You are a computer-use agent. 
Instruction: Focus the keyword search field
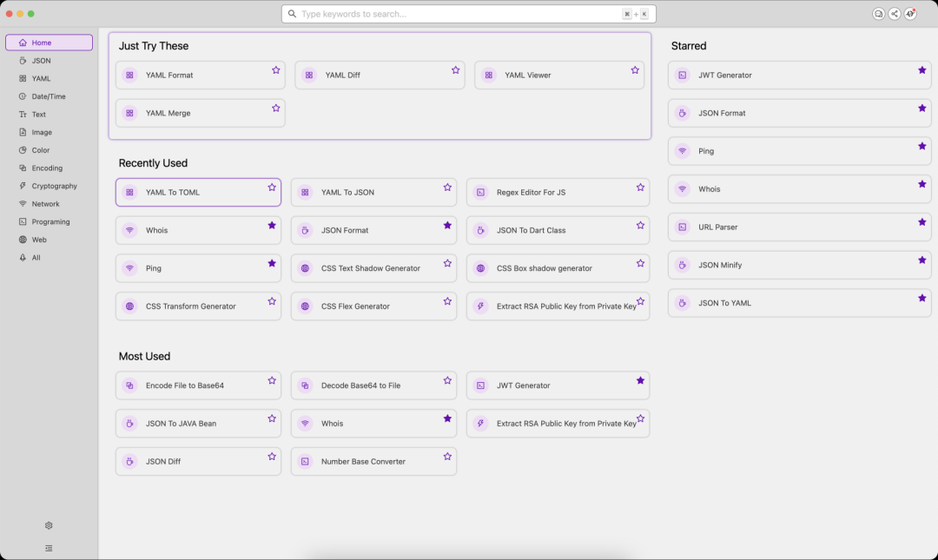coord(469,14)
